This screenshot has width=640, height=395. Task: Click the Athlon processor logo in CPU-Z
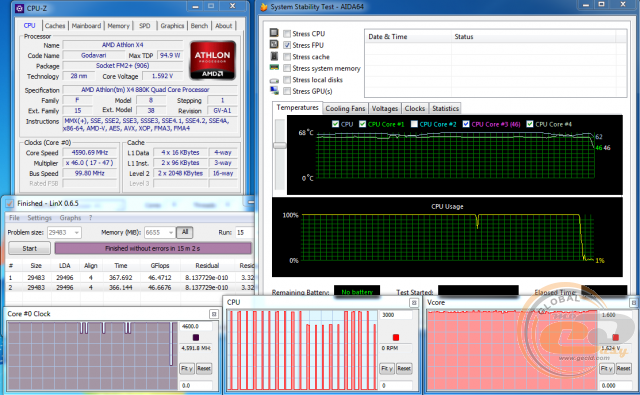(212, 60)
